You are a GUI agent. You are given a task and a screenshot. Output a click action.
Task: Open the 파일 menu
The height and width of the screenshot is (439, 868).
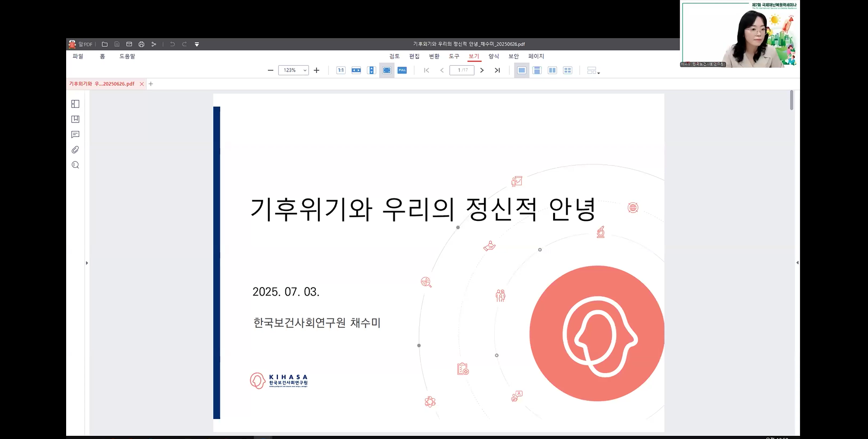[x=77, y=56]
